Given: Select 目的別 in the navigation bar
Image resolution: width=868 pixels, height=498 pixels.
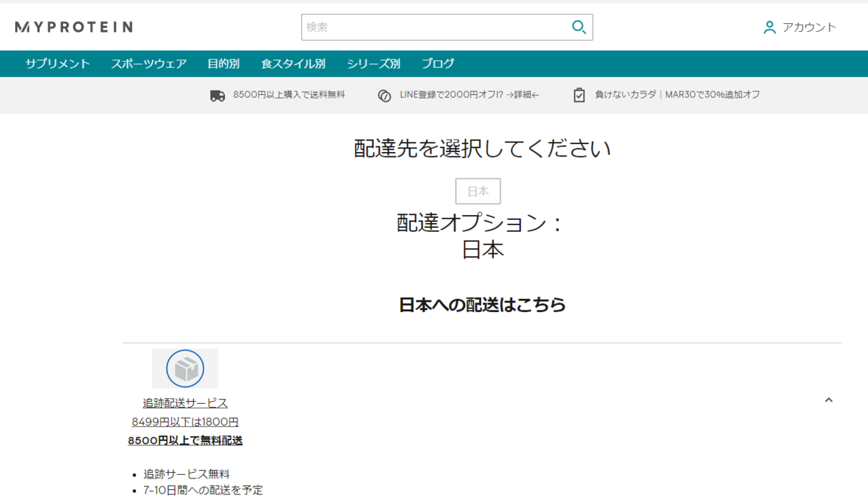Looking at the screenshot, I should (x=223, y=64).
